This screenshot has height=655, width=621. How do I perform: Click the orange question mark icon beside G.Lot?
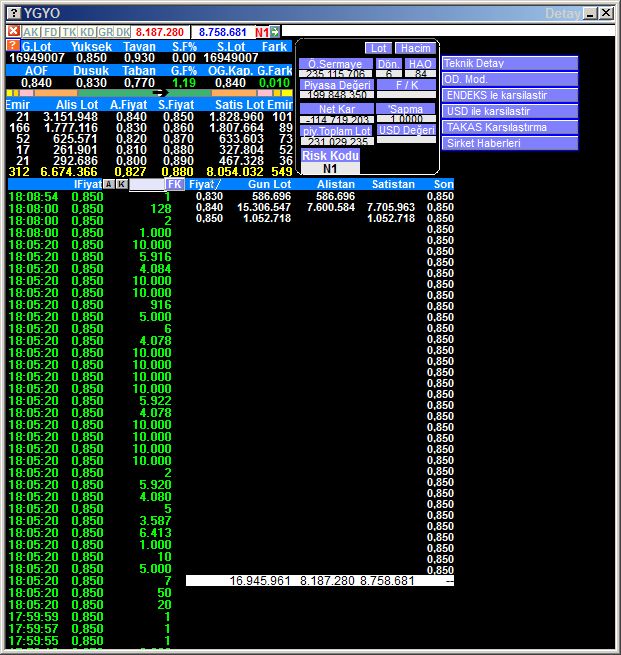(13, 45)
